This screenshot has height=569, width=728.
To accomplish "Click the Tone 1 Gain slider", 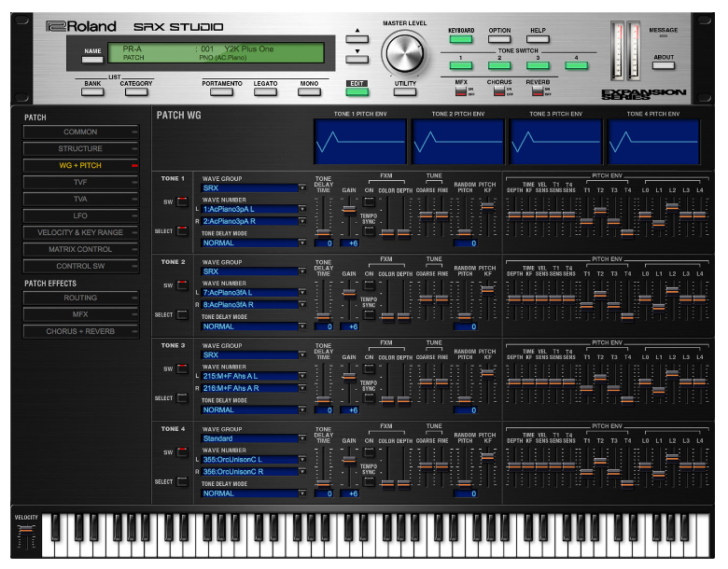I will (x=349, y=210).
